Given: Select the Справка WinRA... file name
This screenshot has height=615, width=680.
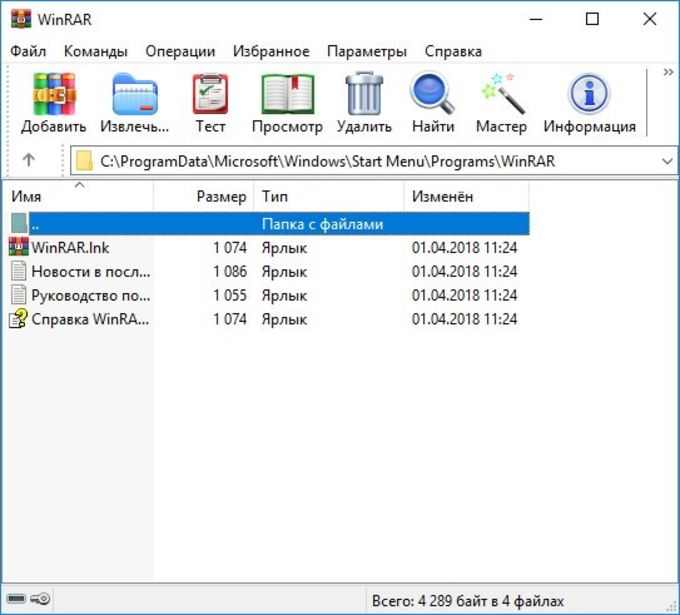Looking at the screenshot, I should (x=90, y=319).
